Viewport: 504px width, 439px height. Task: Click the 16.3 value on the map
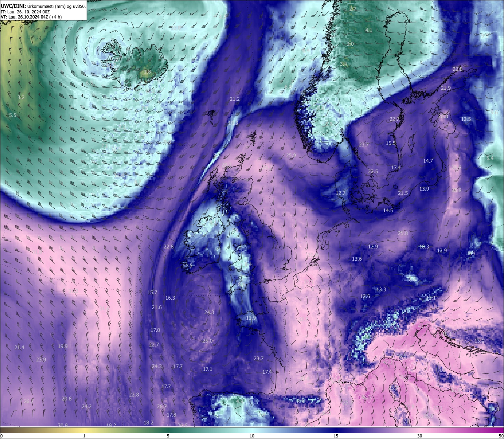point(170,298)
